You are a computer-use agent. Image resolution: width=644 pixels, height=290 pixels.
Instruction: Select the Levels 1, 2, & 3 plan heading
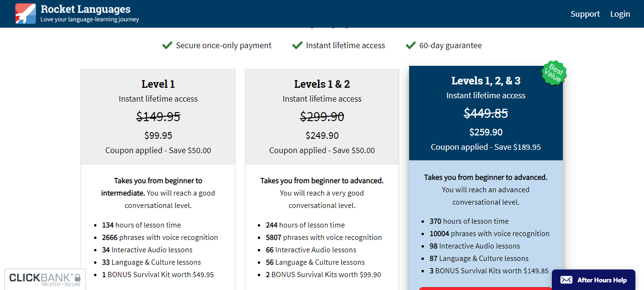[x=486, y=81]
